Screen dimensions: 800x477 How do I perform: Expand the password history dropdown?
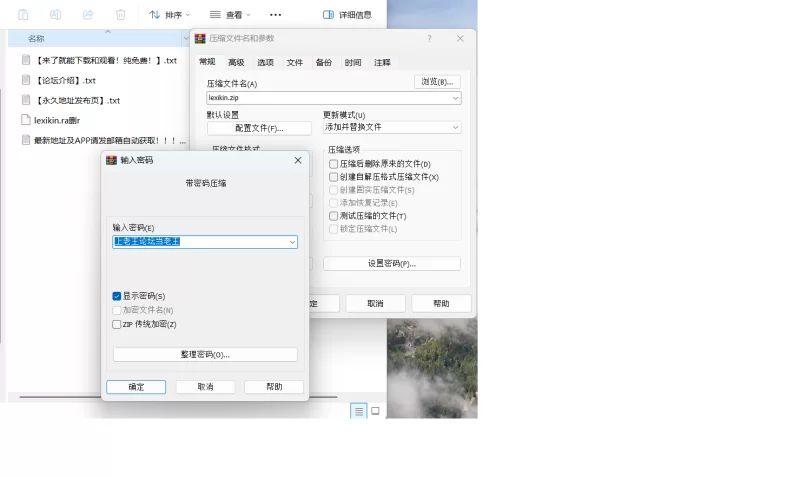[x=292, y=242]
